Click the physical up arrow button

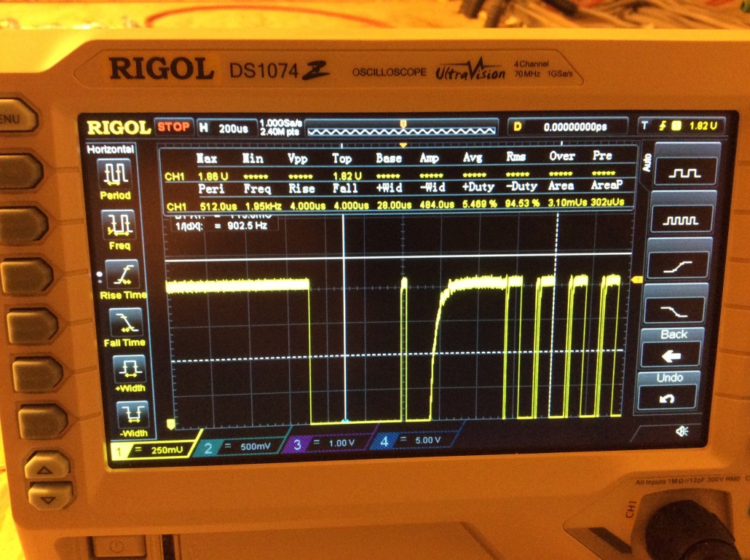click(46, 468)
